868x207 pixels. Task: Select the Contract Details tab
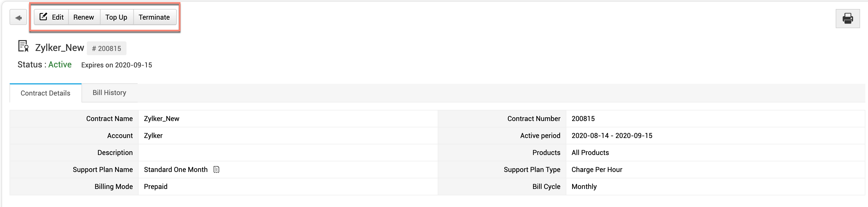[46, 93]
